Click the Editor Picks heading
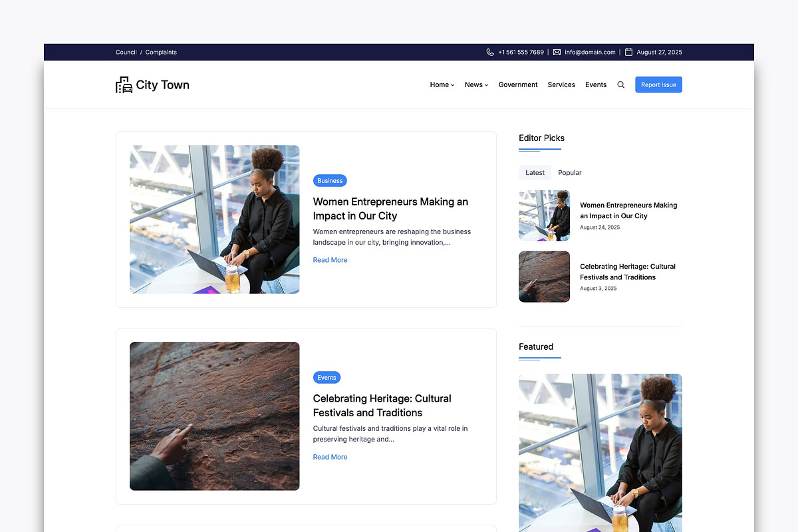 click(541, 138)
